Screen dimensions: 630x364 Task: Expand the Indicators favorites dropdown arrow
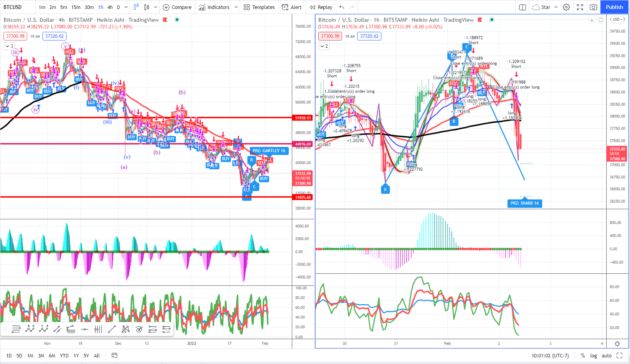point(236,7)
